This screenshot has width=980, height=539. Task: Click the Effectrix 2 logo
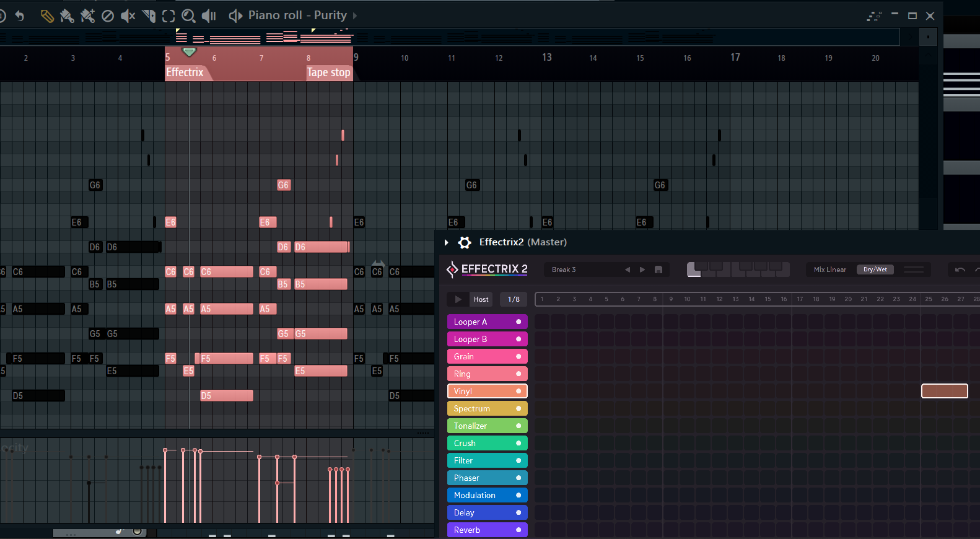click(488, 269)
